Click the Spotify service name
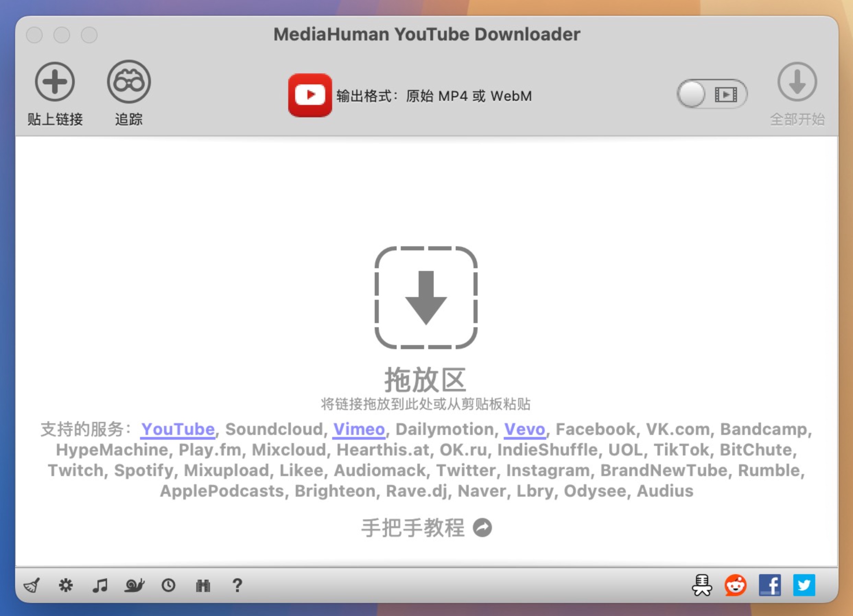 click(x=143, y=470)
